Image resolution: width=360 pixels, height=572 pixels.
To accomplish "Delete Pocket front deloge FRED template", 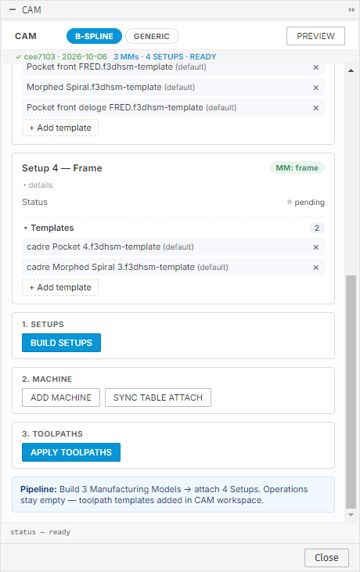I will (x=316, y=108).
